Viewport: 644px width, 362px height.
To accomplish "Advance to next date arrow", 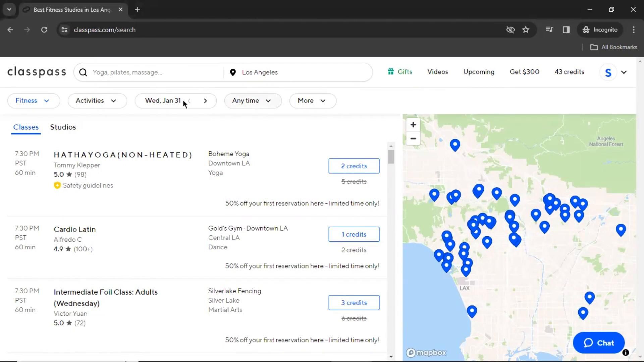I will pos(205,101).
